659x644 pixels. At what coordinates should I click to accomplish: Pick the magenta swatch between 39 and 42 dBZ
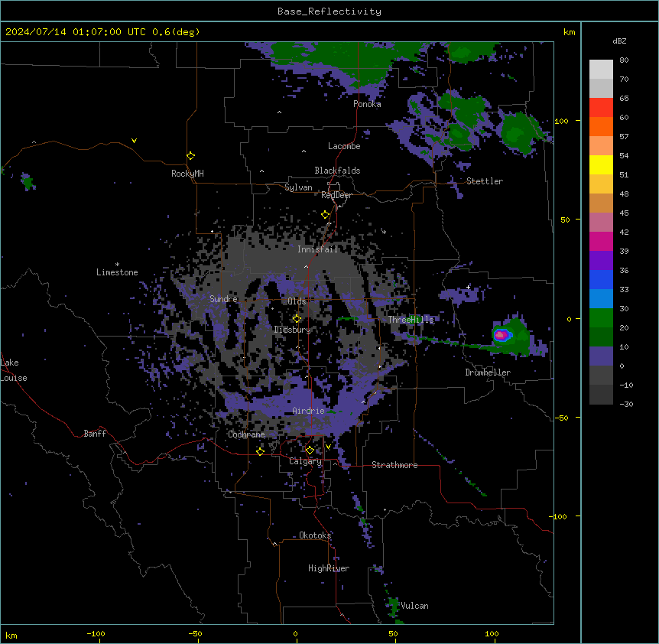[x=601, y=241]
